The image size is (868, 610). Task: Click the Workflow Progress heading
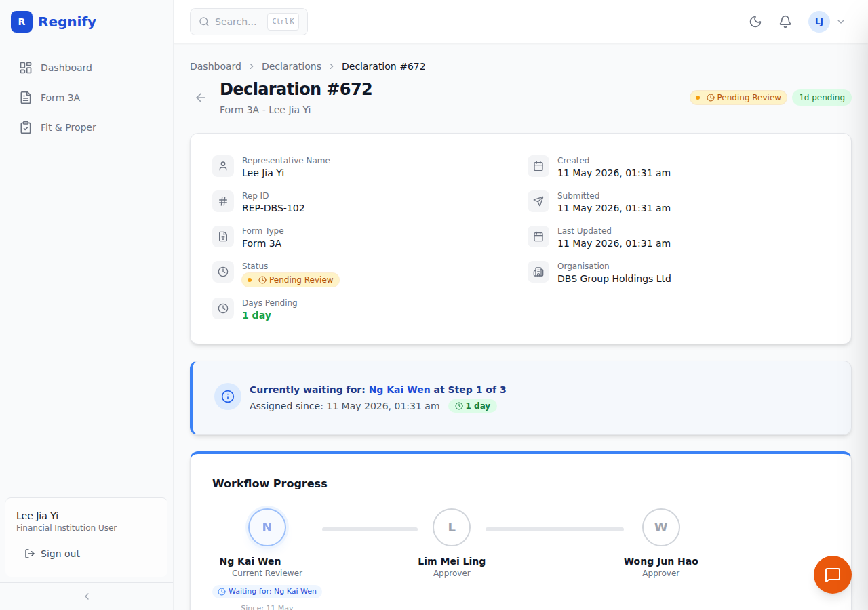click(270, 483)
